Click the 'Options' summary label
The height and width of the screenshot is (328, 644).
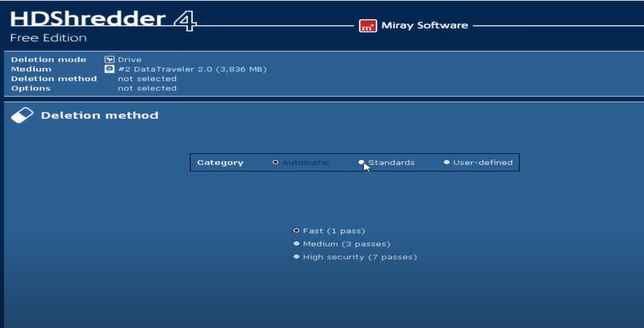tap(31, 88)
